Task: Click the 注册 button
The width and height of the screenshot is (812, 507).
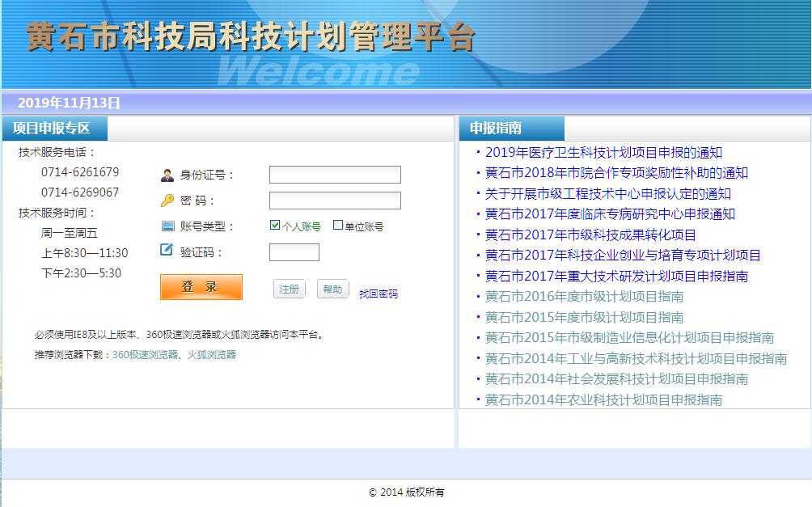Action: click(290, 289)
